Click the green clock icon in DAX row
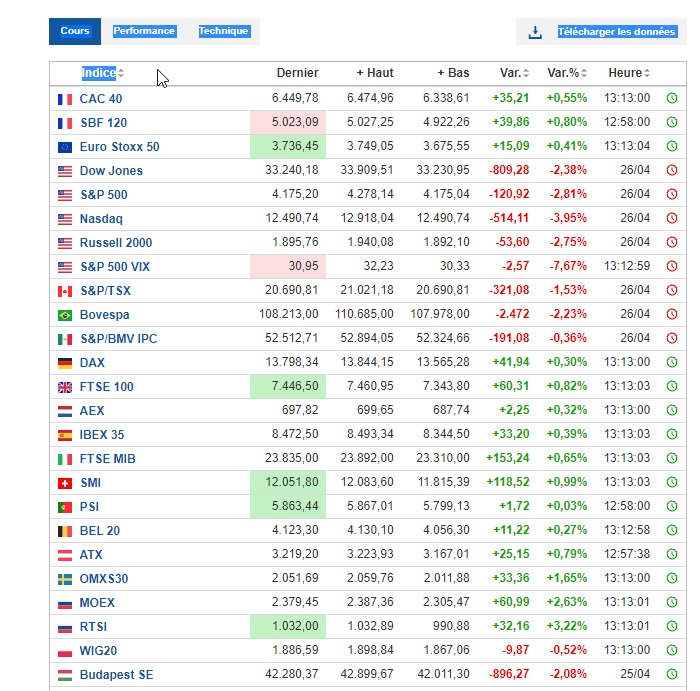This screenshot has width=700, height=691. point(672,362)
